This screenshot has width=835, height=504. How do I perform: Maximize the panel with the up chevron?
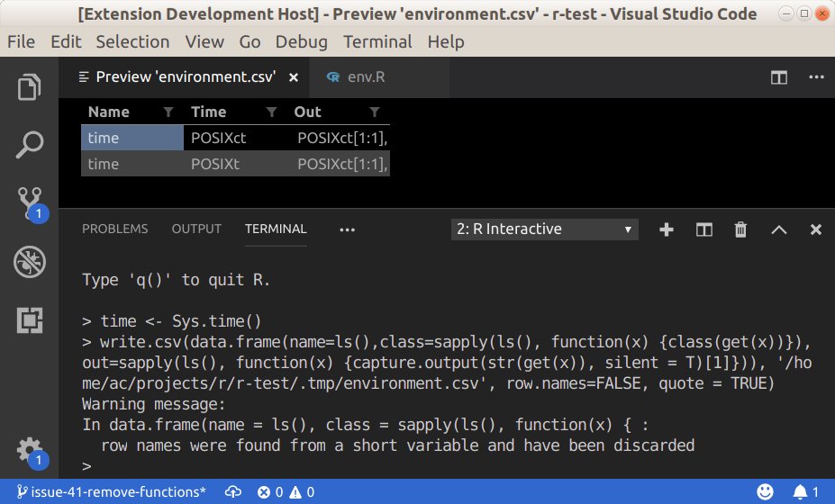778,229
